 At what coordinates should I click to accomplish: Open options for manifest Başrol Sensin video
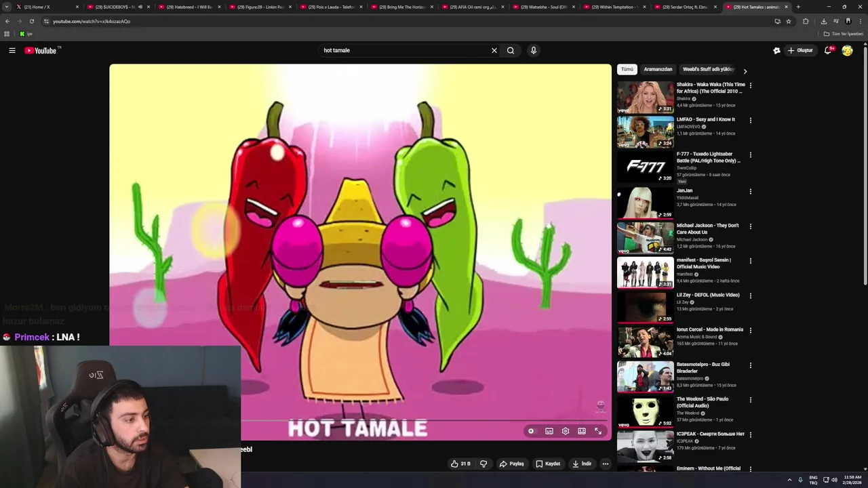coord(750,261)
